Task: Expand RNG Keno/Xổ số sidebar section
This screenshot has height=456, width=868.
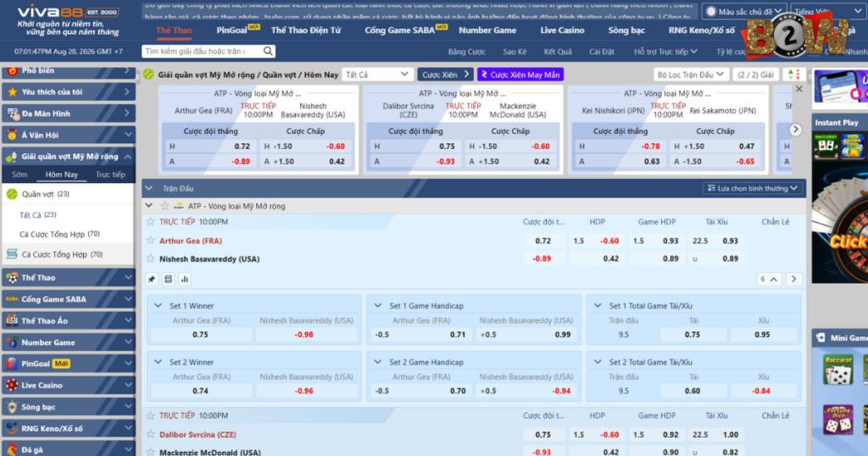Action: pyautogui.click(x=69, y=428)
